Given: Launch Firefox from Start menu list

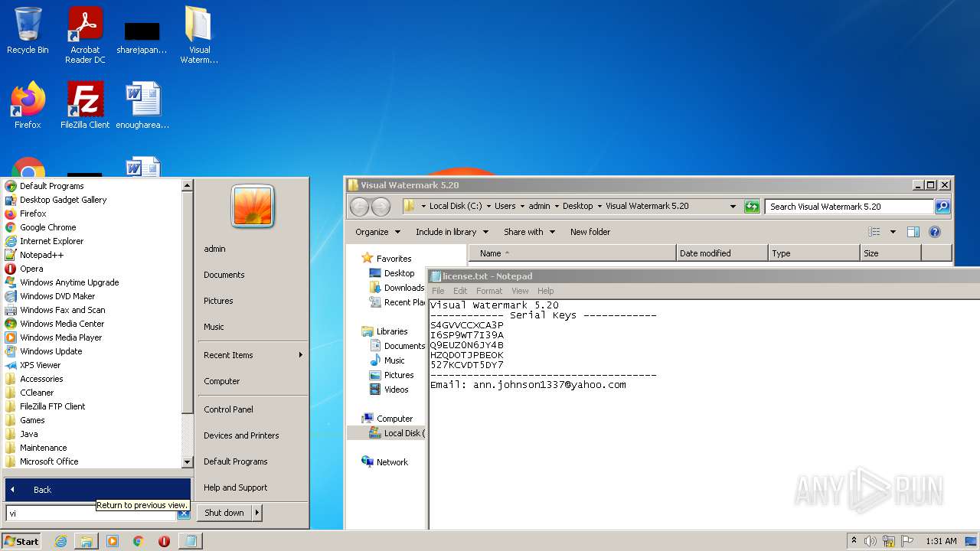Looking at the screenshot, I should (33, 214).
